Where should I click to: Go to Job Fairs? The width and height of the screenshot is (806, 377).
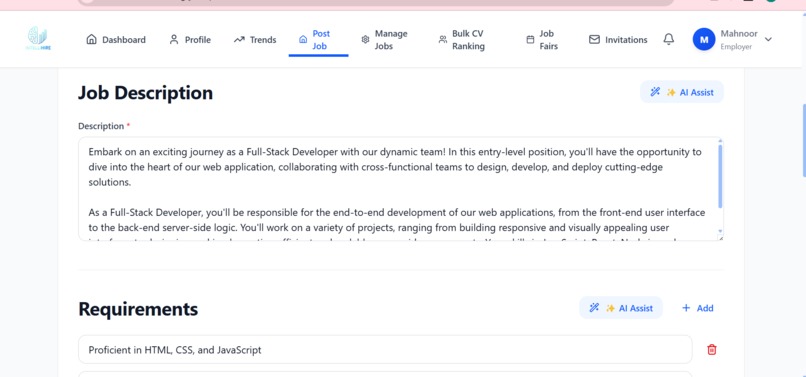pyautogui.click(x=542, y=40)
